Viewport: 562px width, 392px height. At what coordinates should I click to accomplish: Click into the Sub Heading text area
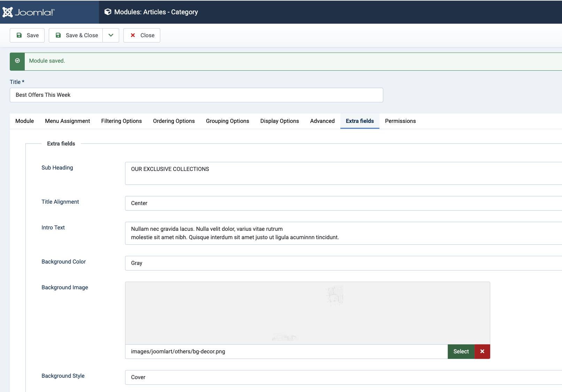point(343,173)
